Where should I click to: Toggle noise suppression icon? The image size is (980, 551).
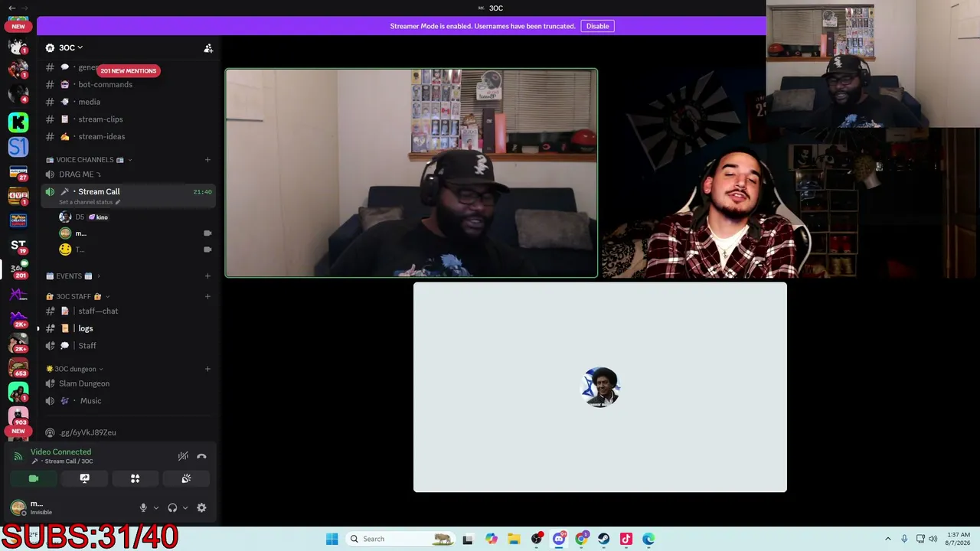point(183,456)
